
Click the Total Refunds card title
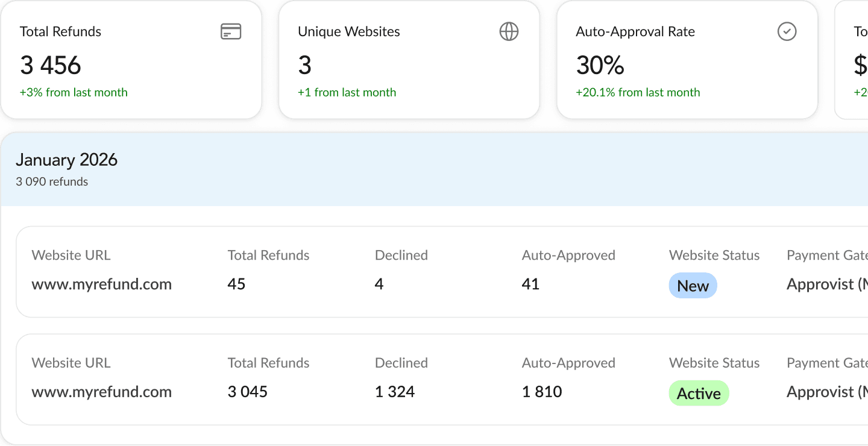pos(61,32)
